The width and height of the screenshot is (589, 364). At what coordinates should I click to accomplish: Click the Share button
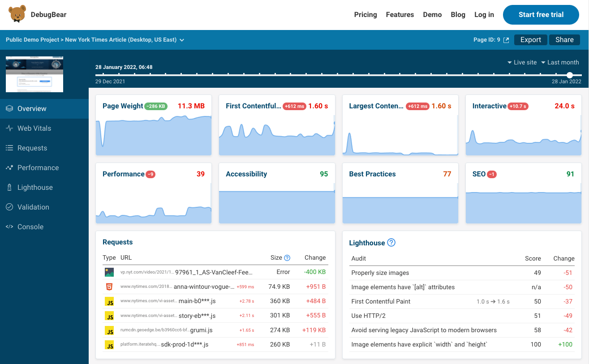564,40
